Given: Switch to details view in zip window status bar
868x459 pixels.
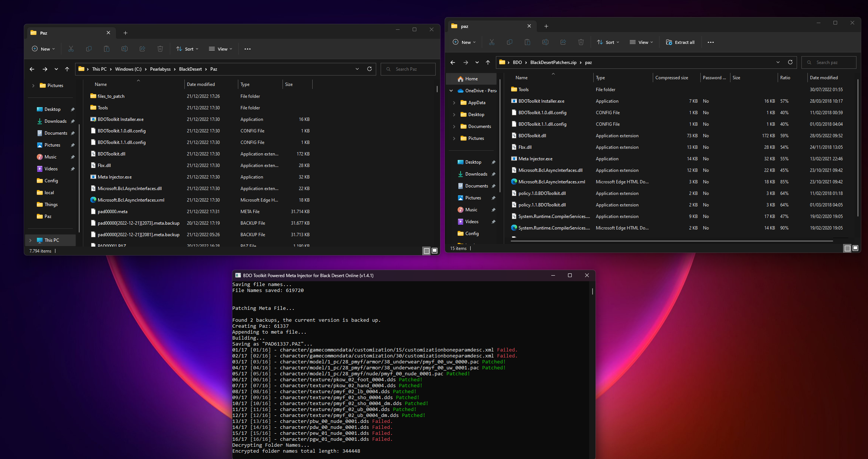Looking at the screenshot, I should [x=847, y=248].
